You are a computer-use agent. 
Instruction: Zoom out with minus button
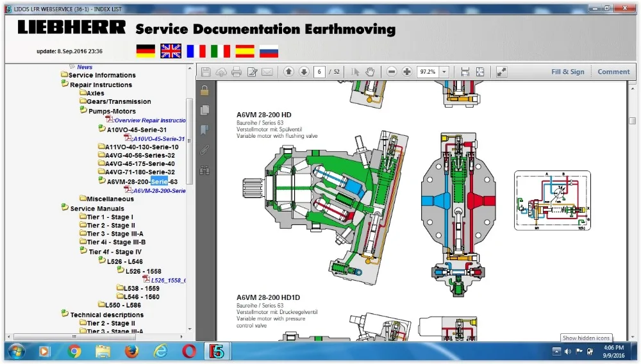pyautogui.click(x=392, y=72)
